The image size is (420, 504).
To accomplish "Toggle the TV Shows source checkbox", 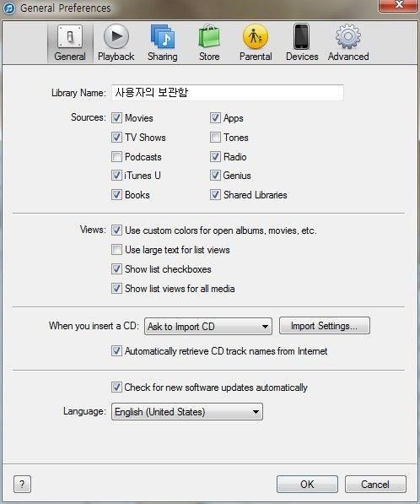I will coord(116,138).
